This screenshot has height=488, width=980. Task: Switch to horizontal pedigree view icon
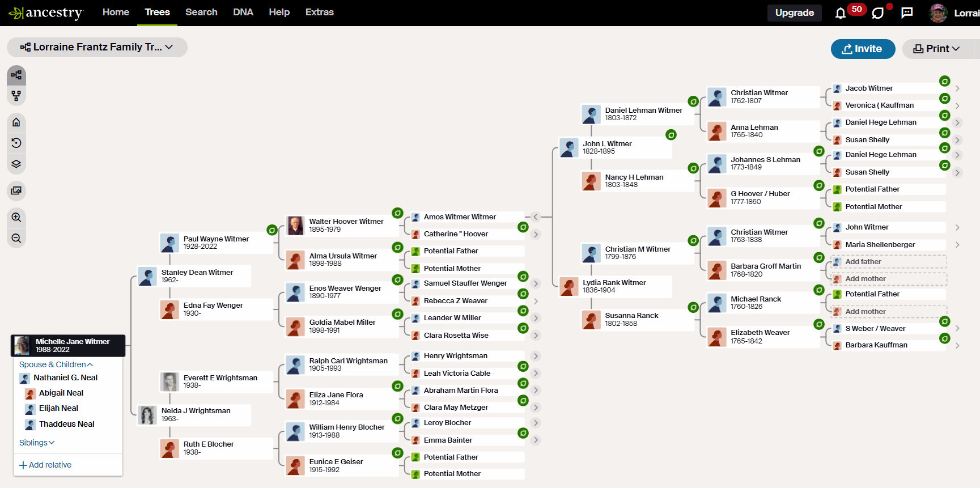pos(16,75)
